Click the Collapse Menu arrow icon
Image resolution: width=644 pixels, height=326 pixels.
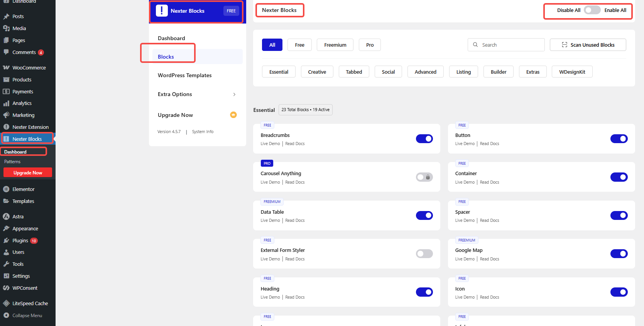pyautogui.click(x=6, y=315)
